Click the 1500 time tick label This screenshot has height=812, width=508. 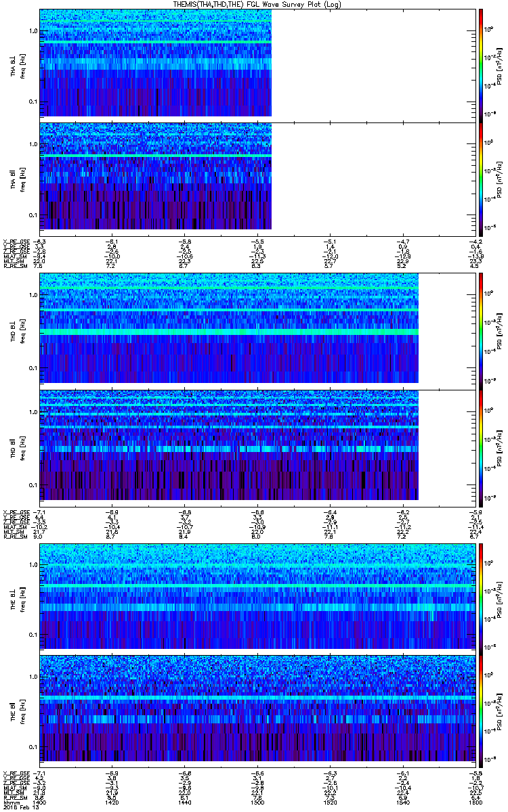[257, 801]
